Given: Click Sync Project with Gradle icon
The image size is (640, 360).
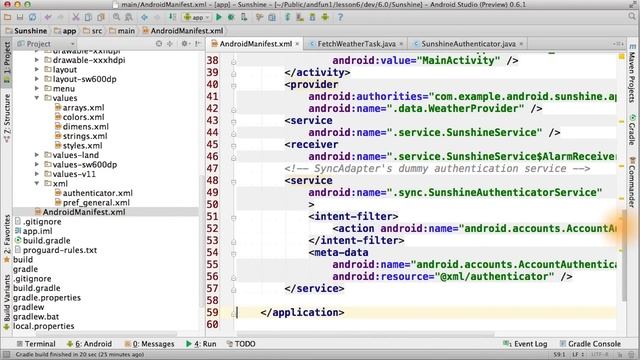Looking at the screenshot, I should pos(287,18).
